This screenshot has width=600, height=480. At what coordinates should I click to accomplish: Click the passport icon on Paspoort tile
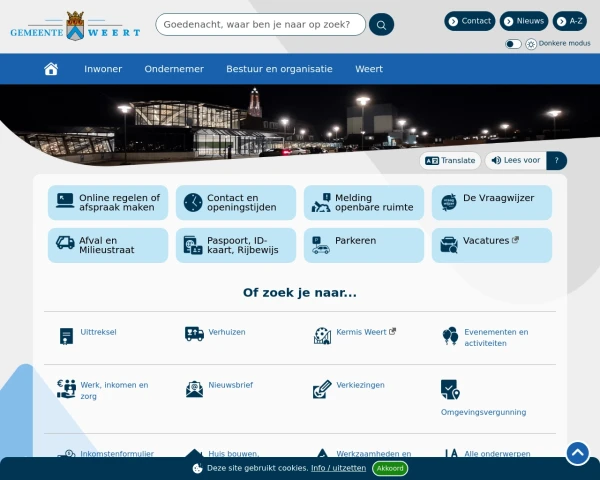tap(193, 245)
